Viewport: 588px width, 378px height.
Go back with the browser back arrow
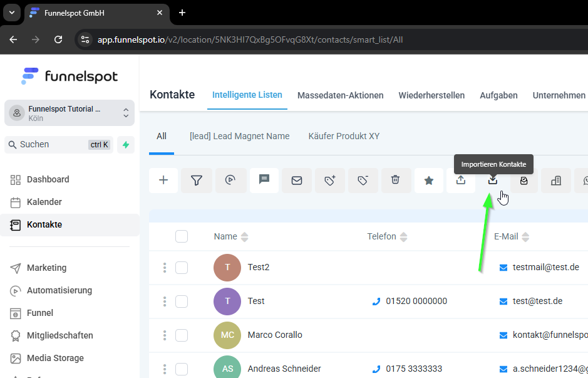(14, 39)
